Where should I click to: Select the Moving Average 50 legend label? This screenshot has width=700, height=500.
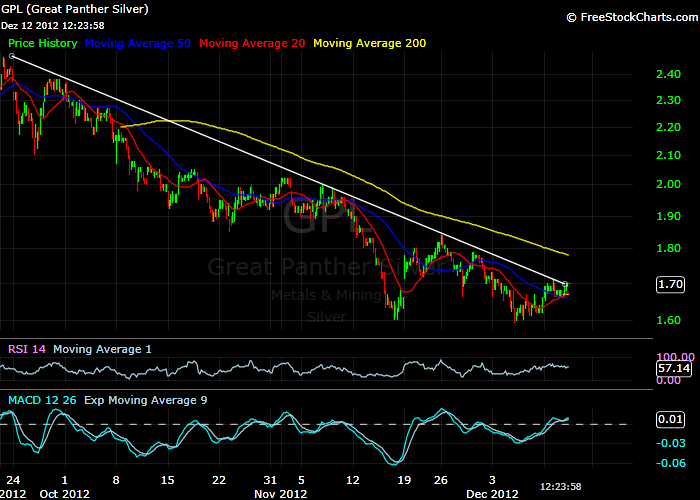click(x=138, y=43)
